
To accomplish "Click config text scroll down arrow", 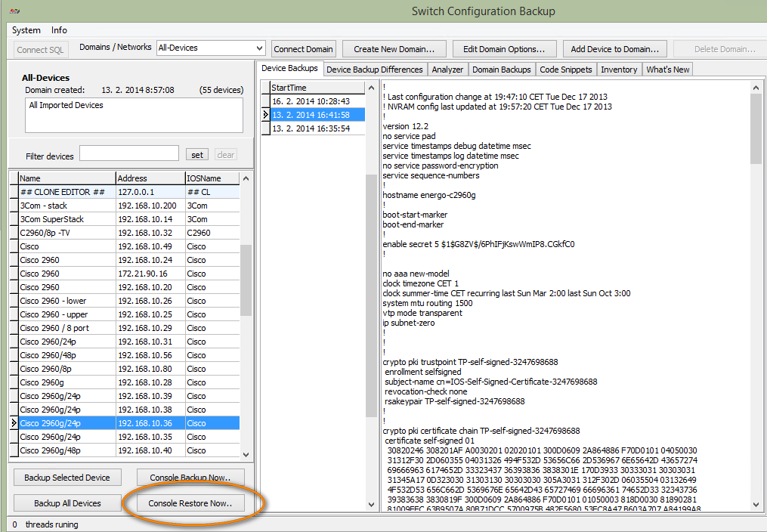I will [756, 504].
